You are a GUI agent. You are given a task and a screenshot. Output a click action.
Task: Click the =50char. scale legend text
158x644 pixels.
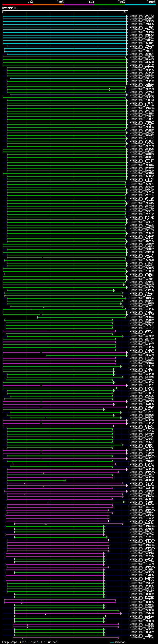tap(120, 642)
